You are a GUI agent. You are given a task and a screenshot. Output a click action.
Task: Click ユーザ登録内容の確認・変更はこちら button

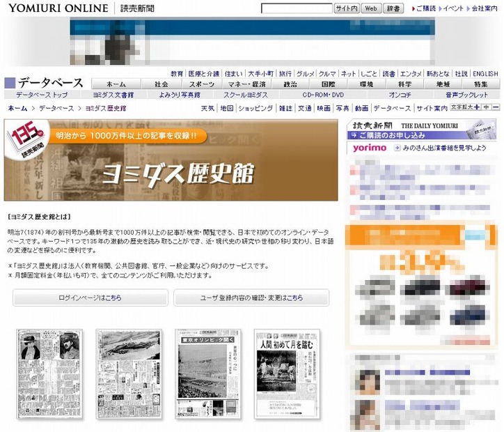tap(251, 298)
